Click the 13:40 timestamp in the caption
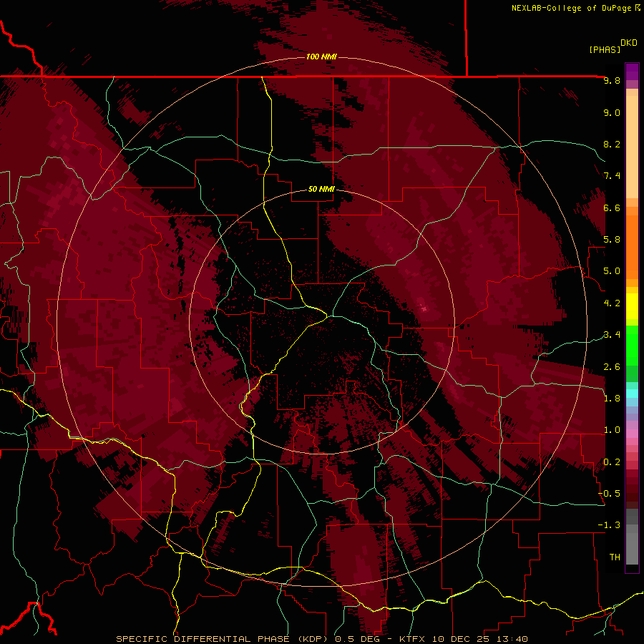The width and height of the screenshot is (644, 644). click(514, 639)
